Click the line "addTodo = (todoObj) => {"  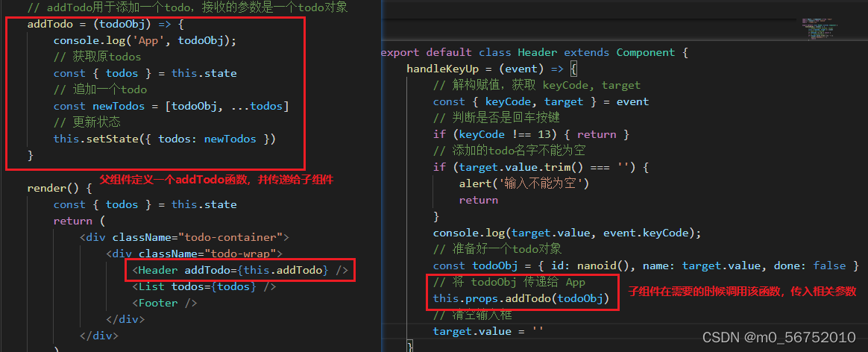click(105, 25)
